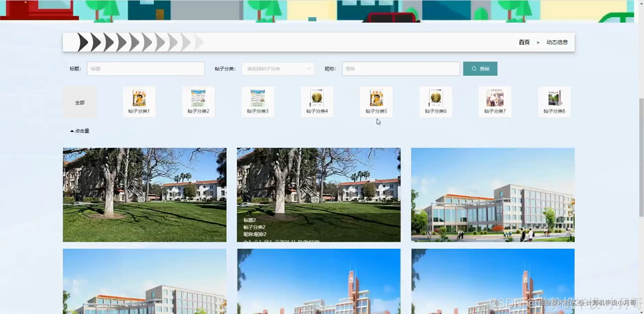Click the dropdown arrow in 帖子分类 field
The height and width of the screenshot is (314, 644).
click(309, 69)
